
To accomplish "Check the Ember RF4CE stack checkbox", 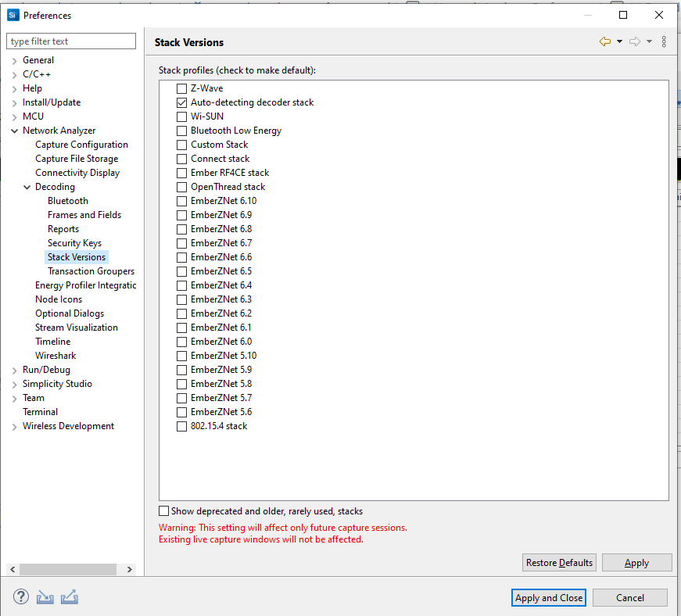I will tap(181, 174).
